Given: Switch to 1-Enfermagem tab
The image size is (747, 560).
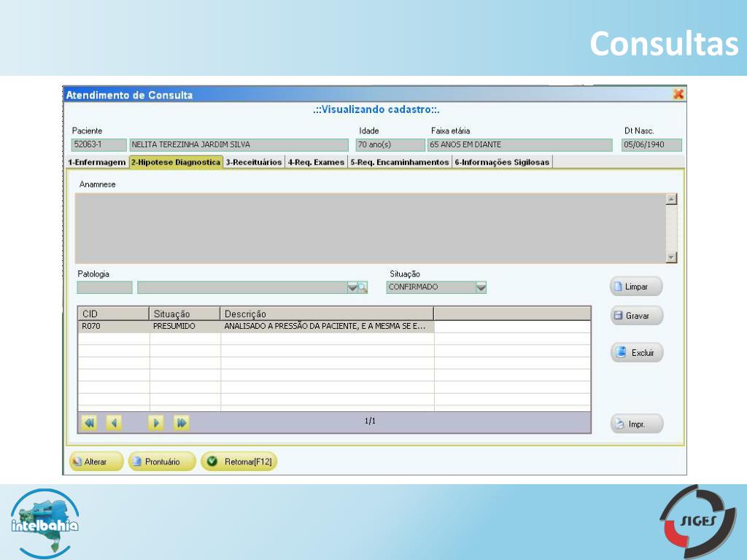Looking at the screenshot, I should (x=97, y=162).
